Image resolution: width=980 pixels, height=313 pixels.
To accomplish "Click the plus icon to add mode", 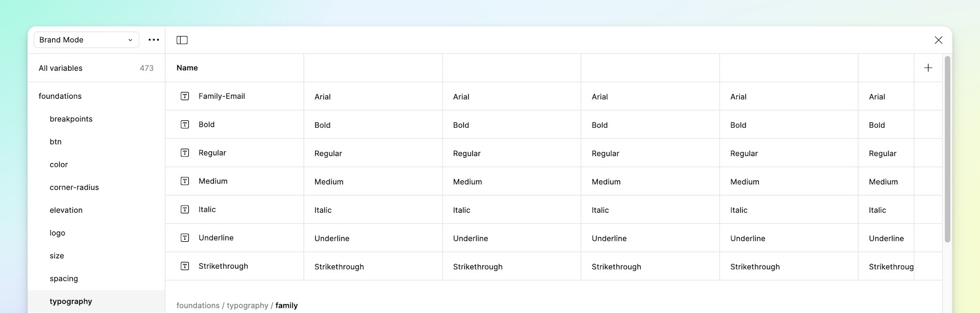I will point(928,68).
